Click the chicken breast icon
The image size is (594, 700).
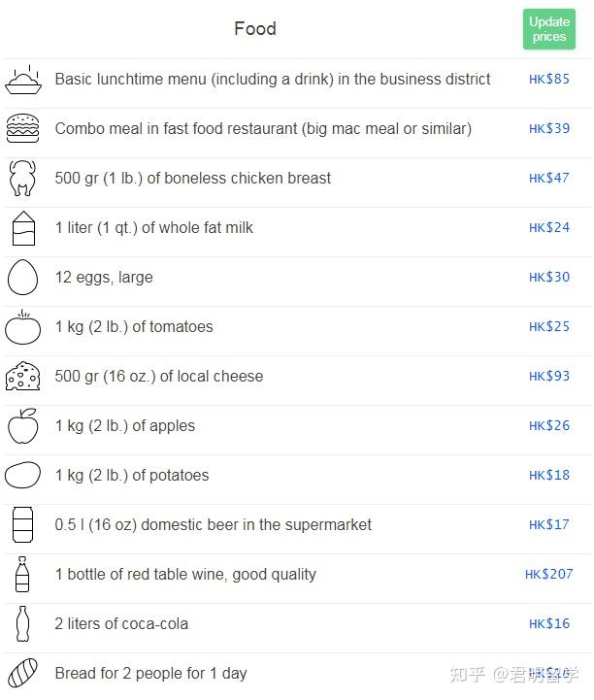coord(22,179)
